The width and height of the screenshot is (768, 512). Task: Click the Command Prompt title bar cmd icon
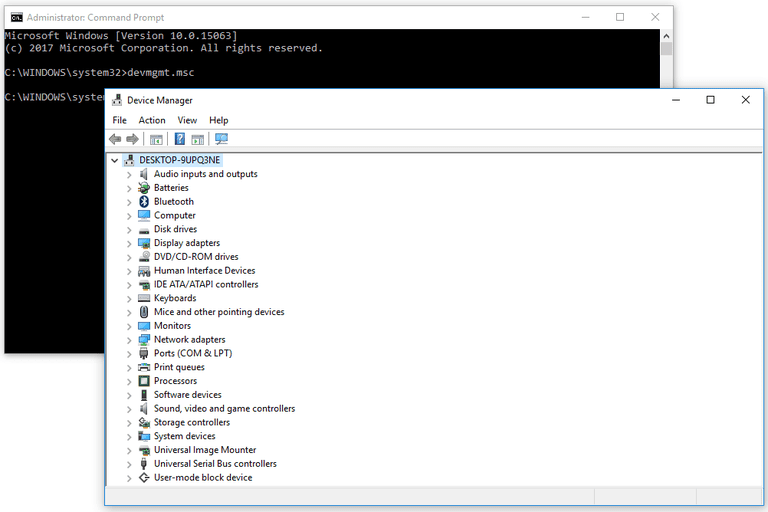[17, 17]
